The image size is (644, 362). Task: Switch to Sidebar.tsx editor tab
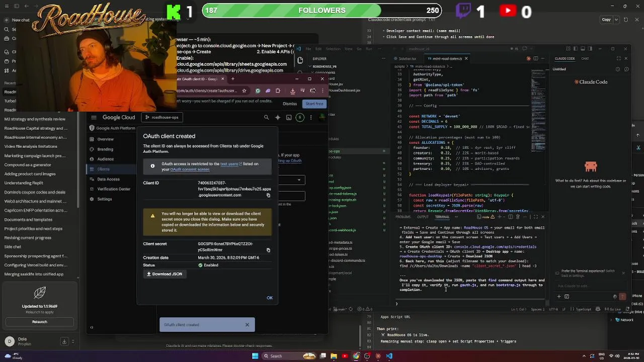[407, 58]
